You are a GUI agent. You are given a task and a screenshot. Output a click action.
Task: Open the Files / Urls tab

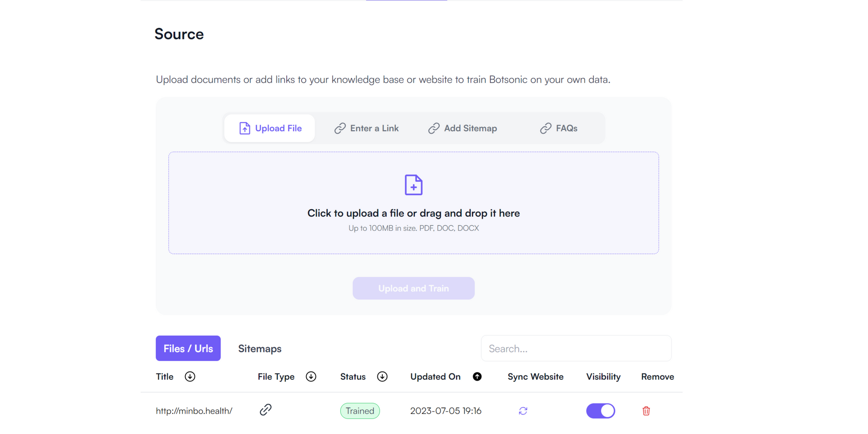pyautogui.click(x=188, y=348)
